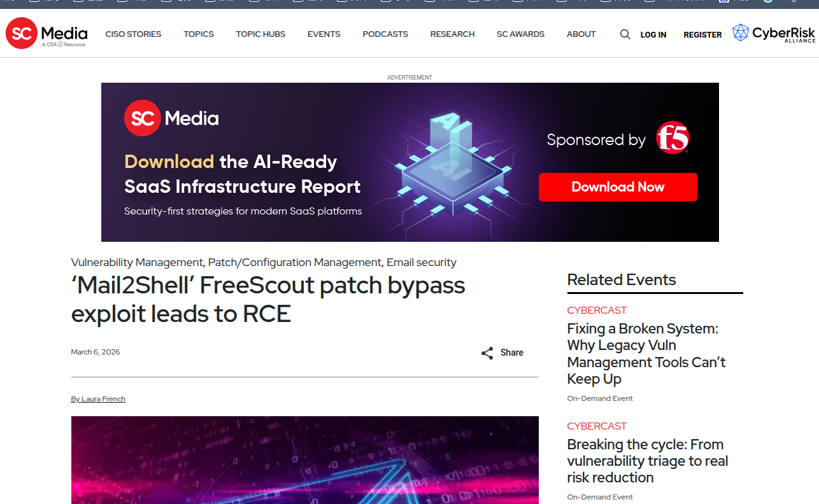Open the Events menu item
This screenshot has height=504, width=819.
[324, 34]
